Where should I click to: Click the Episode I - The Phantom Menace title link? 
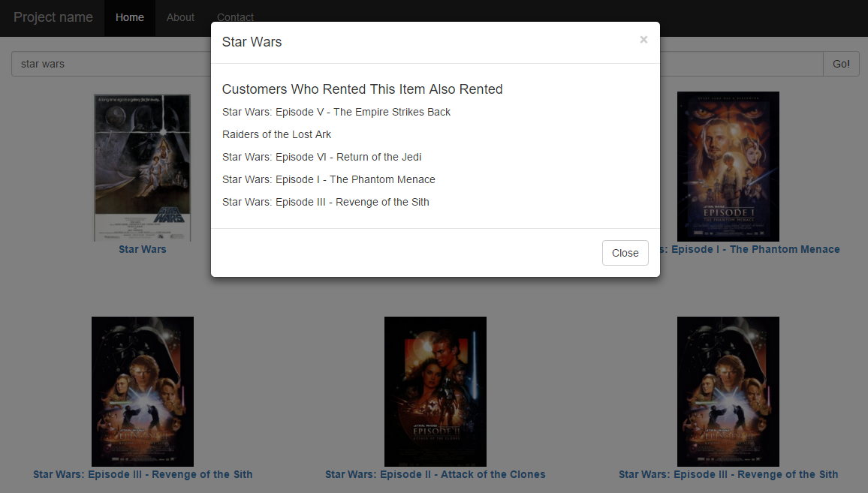point(750,250)
